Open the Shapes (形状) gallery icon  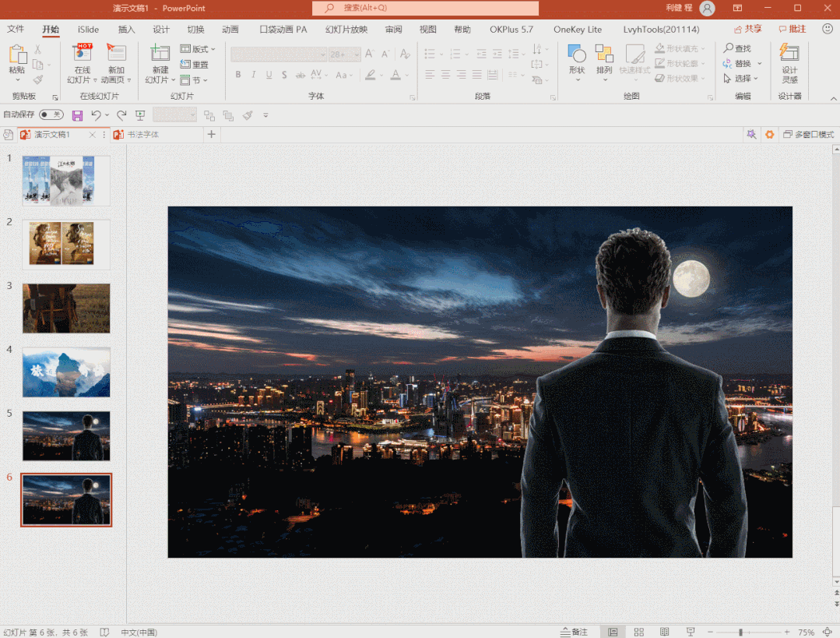pyautogui.click(x=576, y=56)
